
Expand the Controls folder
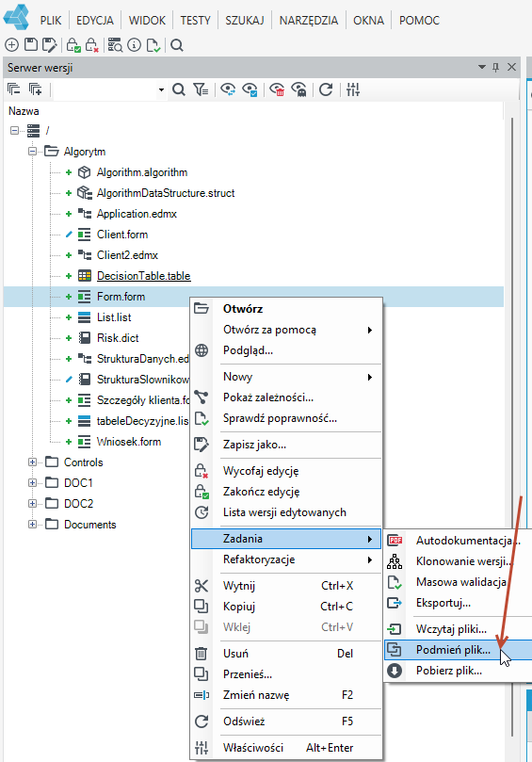pyautogui.click(x=32, y=462)
